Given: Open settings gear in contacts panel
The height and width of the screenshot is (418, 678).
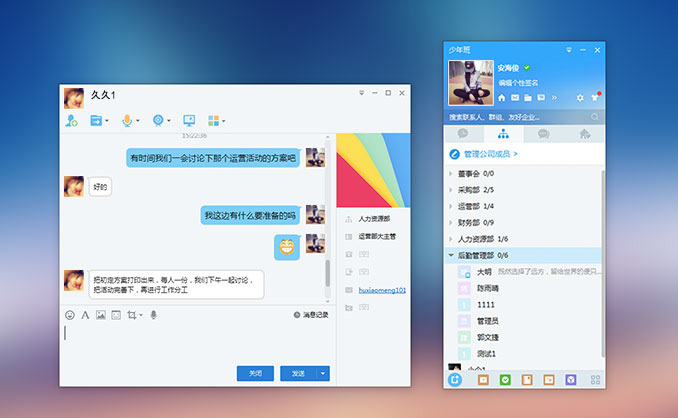Looking at the screenshot, I should click(580, 98).
